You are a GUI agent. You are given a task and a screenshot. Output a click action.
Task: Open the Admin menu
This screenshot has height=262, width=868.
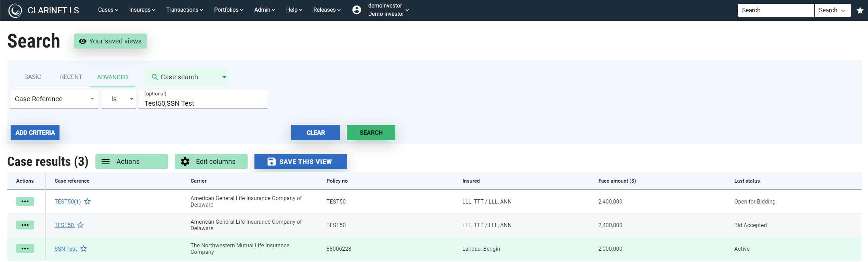pos(264,10)
